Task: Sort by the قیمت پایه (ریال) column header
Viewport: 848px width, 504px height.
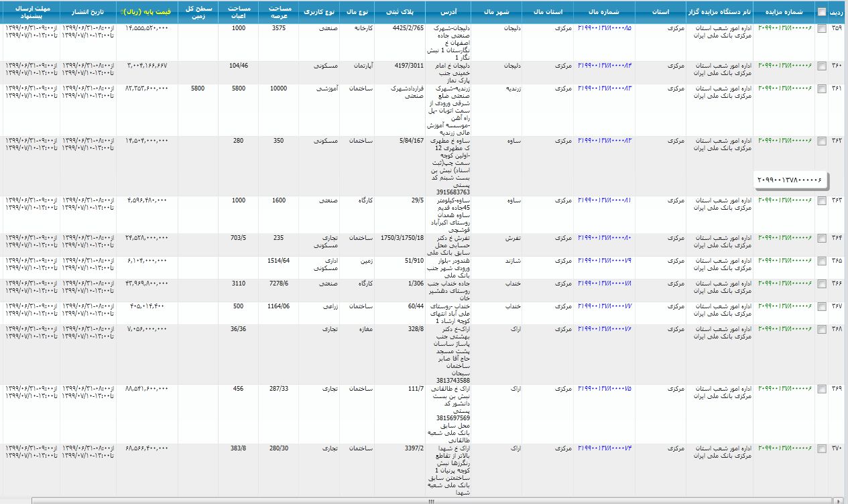Action: coord(145,12)
